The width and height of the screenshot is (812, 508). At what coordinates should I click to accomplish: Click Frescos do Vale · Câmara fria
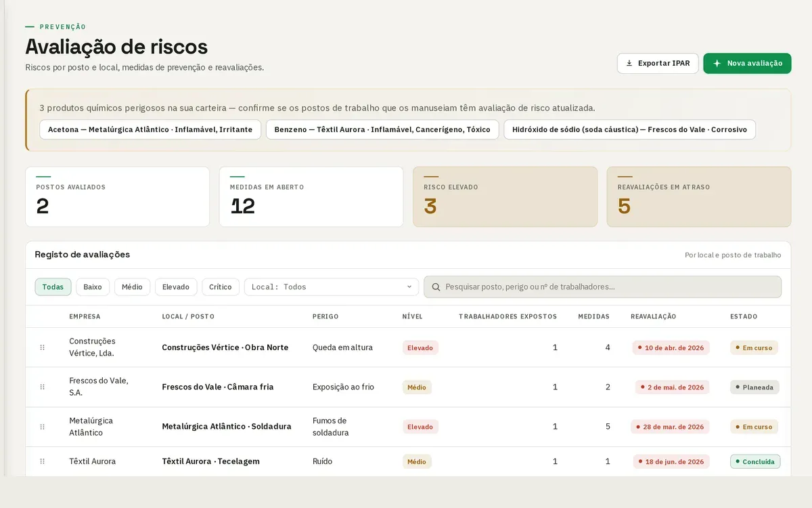218,387
